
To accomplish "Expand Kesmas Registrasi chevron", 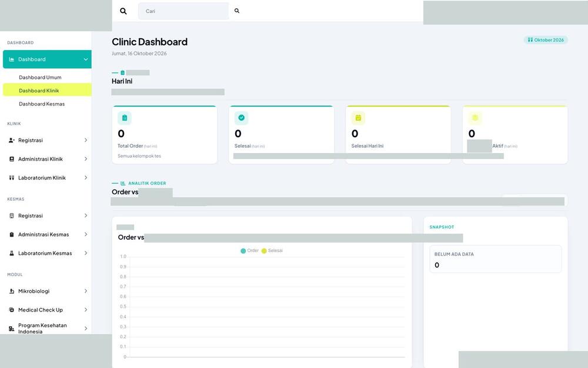I will pos(85,216).
